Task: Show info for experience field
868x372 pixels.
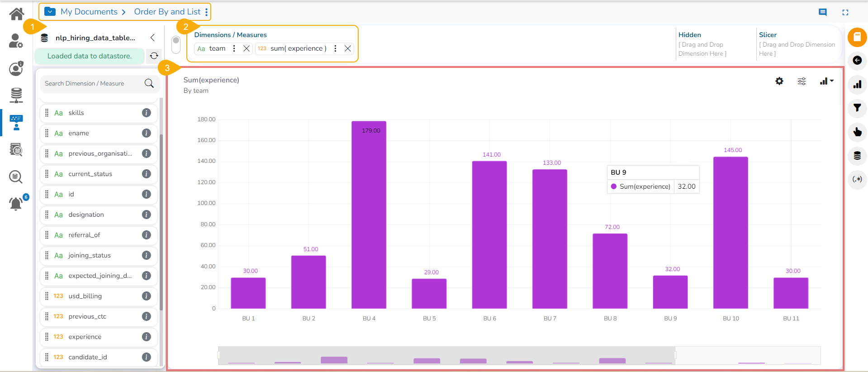Action: [147, 337]
